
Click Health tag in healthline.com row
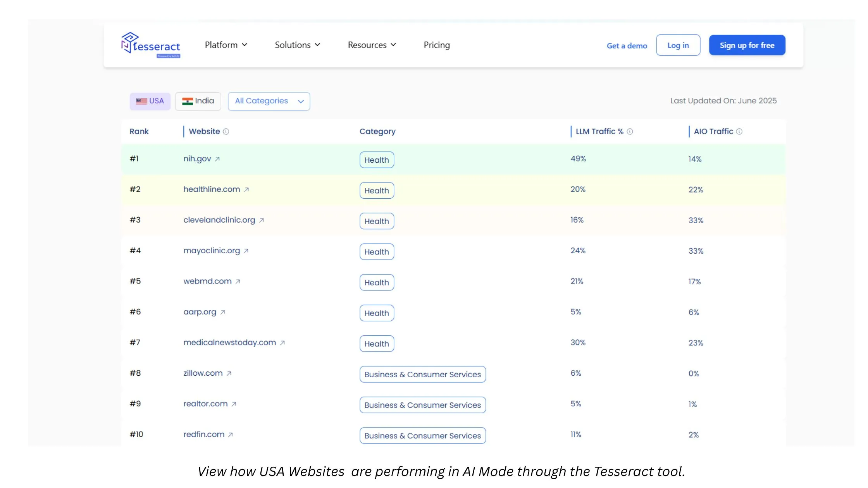coord(377,191)
